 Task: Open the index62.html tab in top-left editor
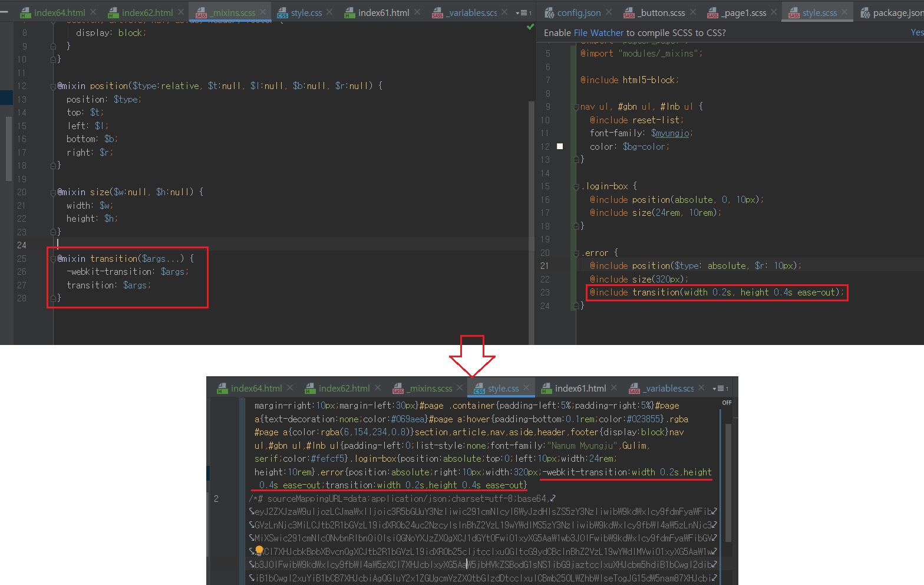pos(147,12)
